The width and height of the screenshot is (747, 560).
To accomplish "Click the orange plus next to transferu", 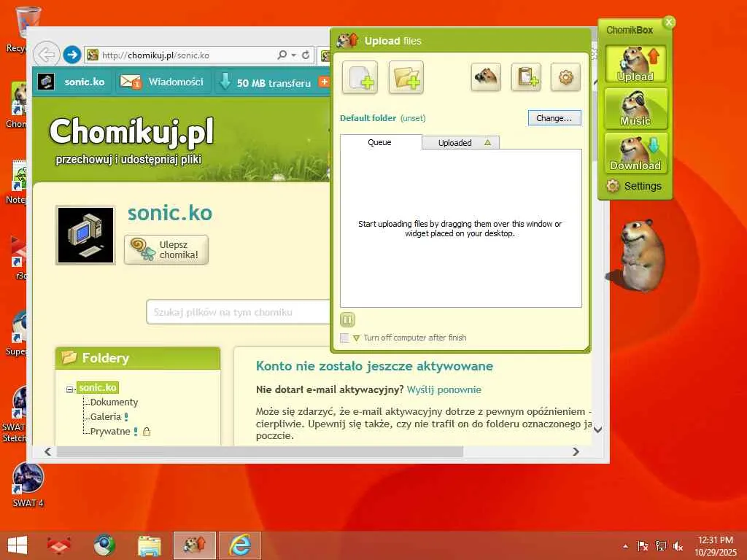I will [x=324, y=82].
